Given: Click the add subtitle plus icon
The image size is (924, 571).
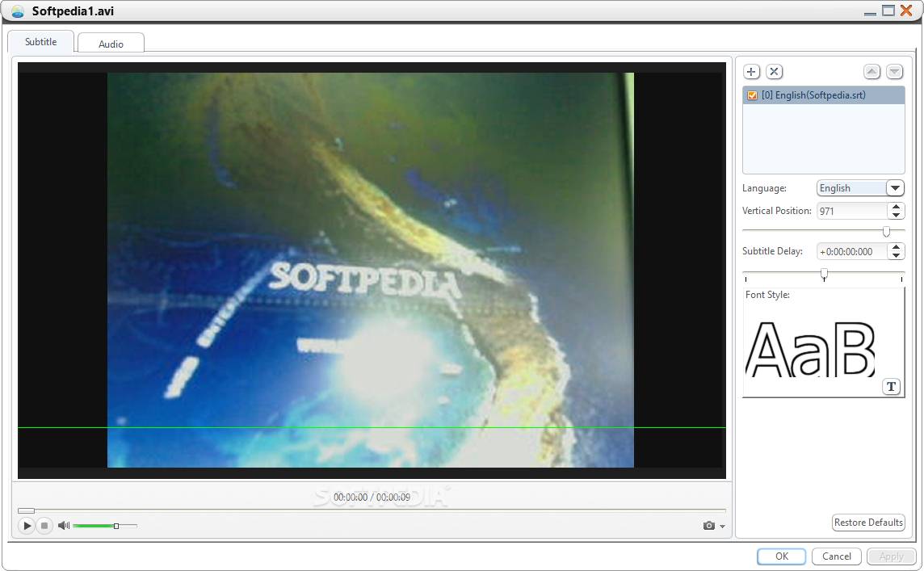Looking at the screenshot, I should pyautogui.click(x=751, y=72).
